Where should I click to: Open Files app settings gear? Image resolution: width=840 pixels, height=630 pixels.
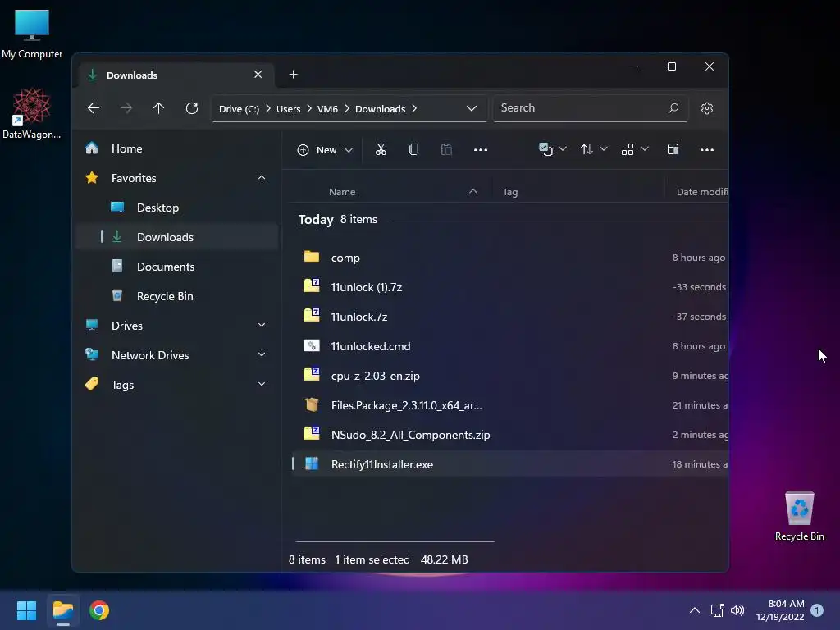(707, 108)
